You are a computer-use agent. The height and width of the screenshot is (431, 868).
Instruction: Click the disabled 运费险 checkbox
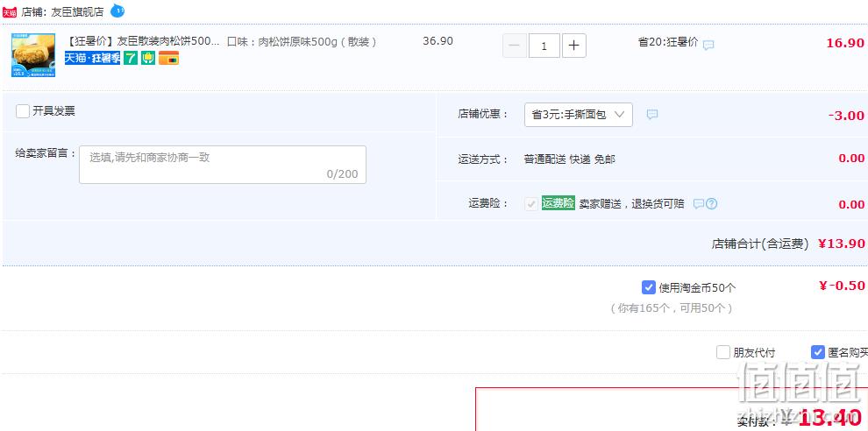(531, 203)
